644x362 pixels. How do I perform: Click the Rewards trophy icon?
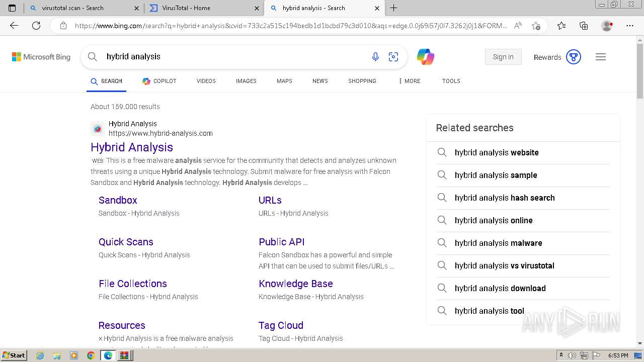tap(574, 57)
